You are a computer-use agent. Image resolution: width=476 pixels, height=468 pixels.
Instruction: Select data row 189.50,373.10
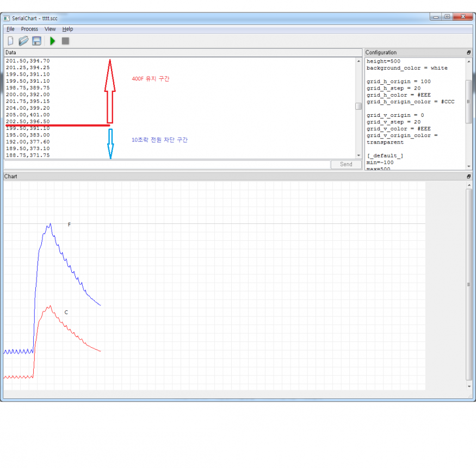click(x=28, y=148)
